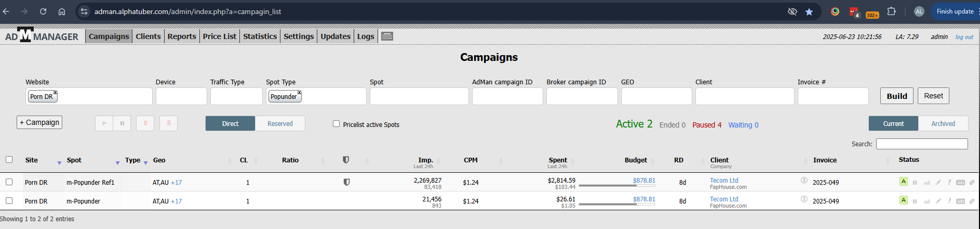This screenshot has height=229, width=980.
Task: Click the calendar icon in the top menu
Action: [387, 36]
